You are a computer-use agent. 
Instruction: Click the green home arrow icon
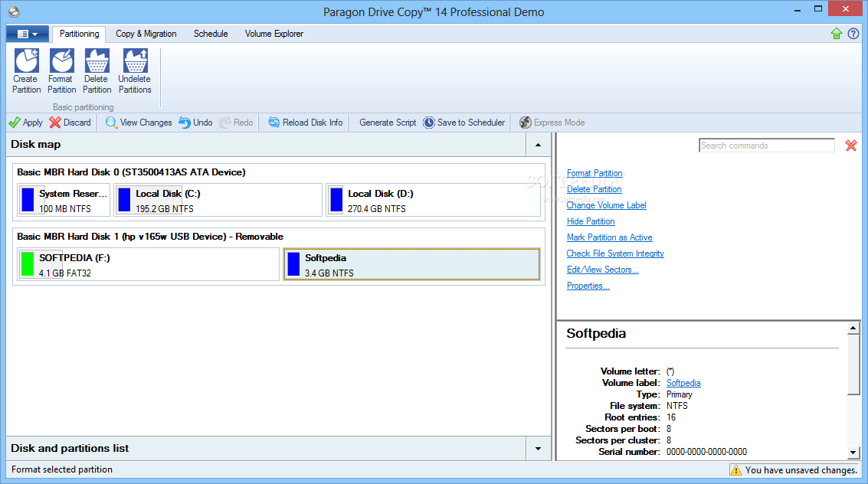pos(837,34)
